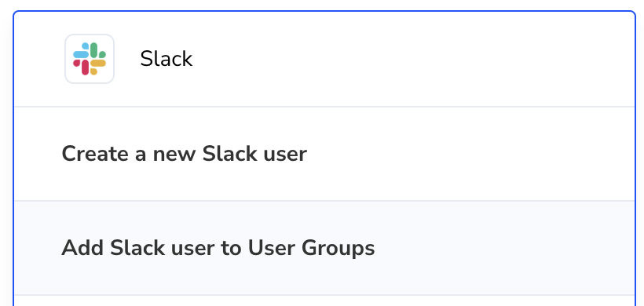Select the Slack app name label

click(x=166, y=59)
